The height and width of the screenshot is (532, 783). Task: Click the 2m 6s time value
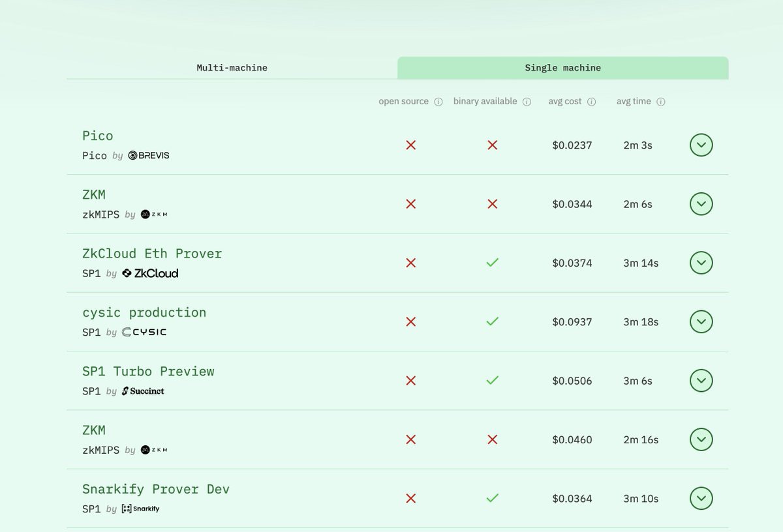click(x=637, y=204)
